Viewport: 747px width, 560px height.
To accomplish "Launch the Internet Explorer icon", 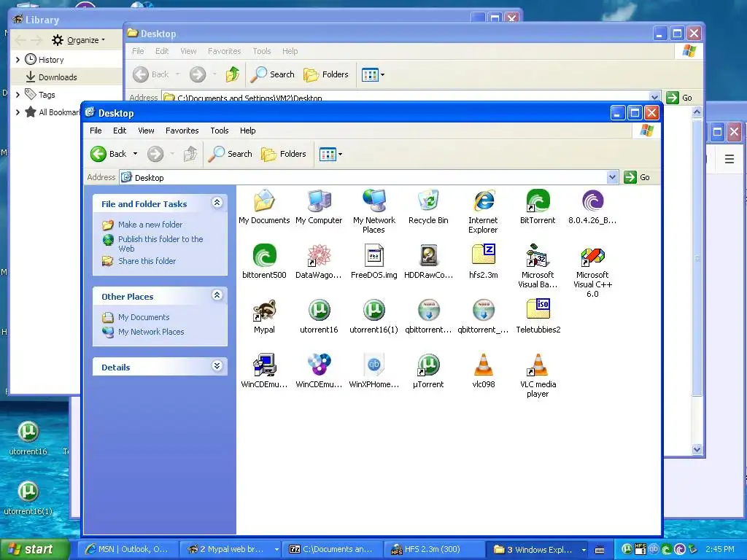I will [483, 201].
